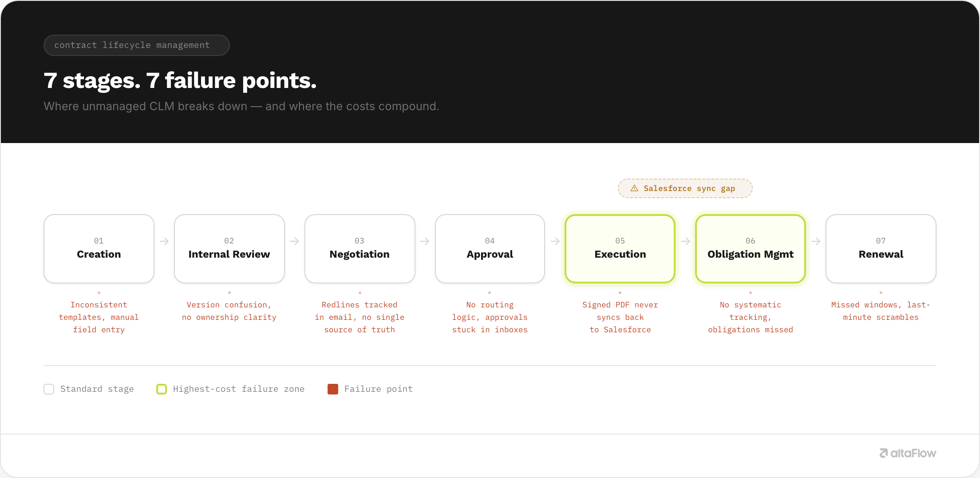Click the altaFlow logo icon
The image size is (980, 478).
(884, 453)
